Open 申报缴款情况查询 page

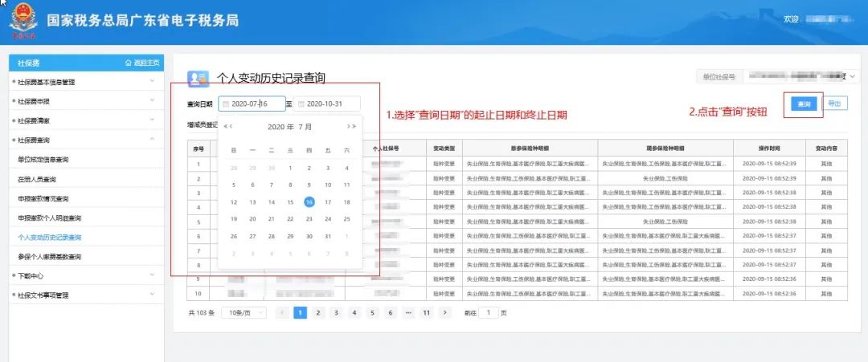(43, 198)
